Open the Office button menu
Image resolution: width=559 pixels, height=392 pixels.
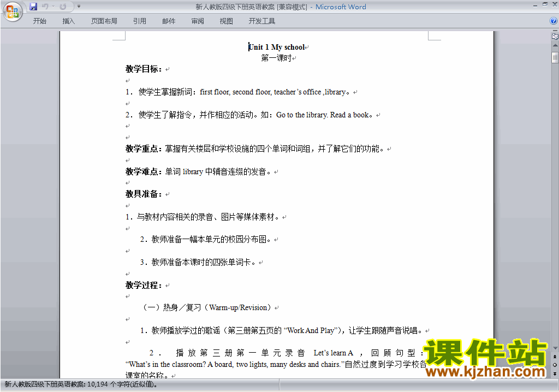(x=13, y=11)
